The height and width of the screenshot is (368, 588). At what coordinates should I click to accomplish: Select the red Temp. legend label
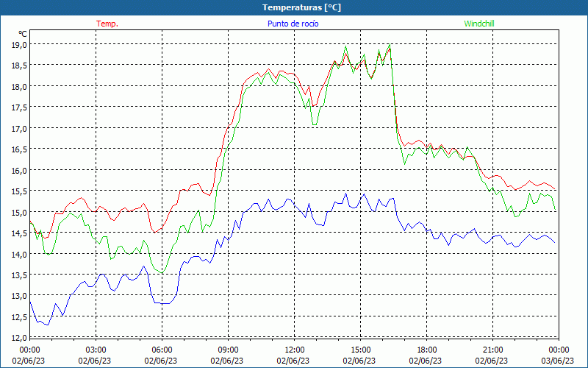[107, 24]
